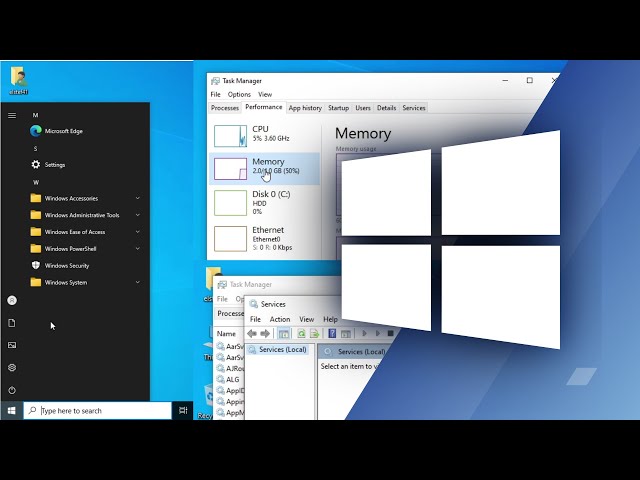The height and width of the screenshot is (480, 640).
Task: Open the user folder icon on desktop
Action: click(18, 80)
